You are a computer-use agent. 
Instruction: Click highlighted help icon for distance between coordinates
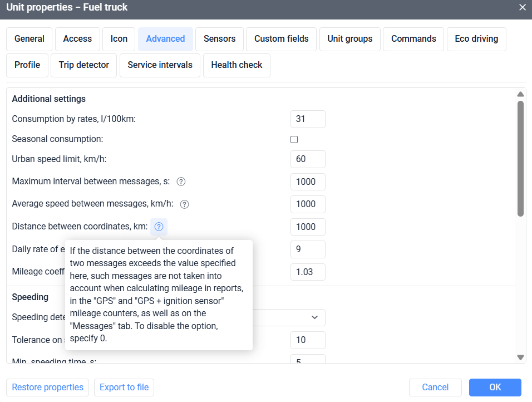(x=159, y=226)
